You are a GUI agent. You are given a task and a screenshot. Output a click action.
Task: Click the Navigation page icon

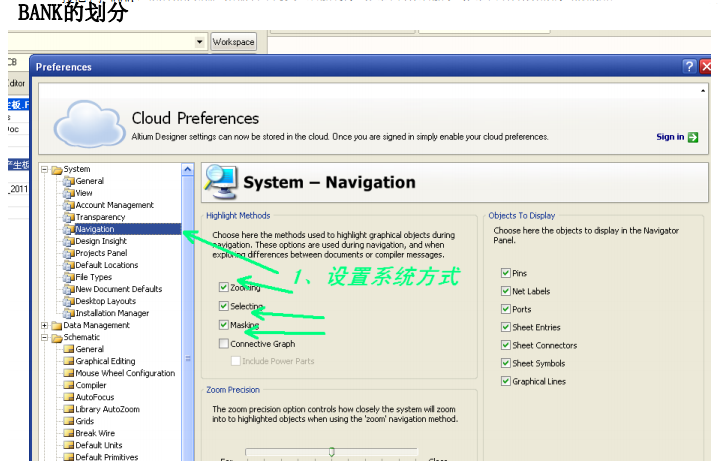tap(69, 229)
